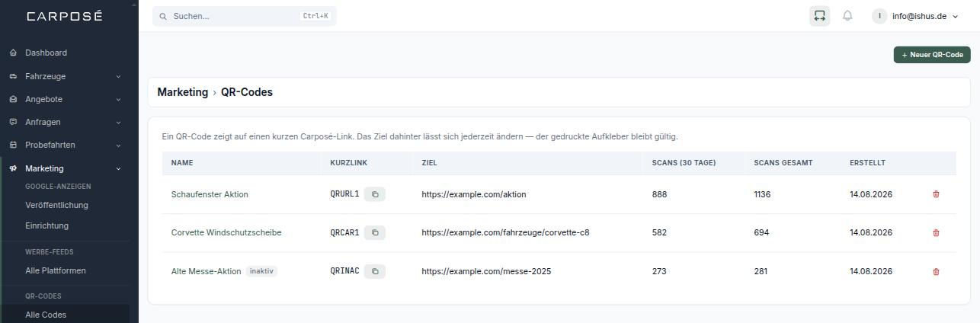Click the 273 scans value
980x323 pixels.
pos(659,271)
